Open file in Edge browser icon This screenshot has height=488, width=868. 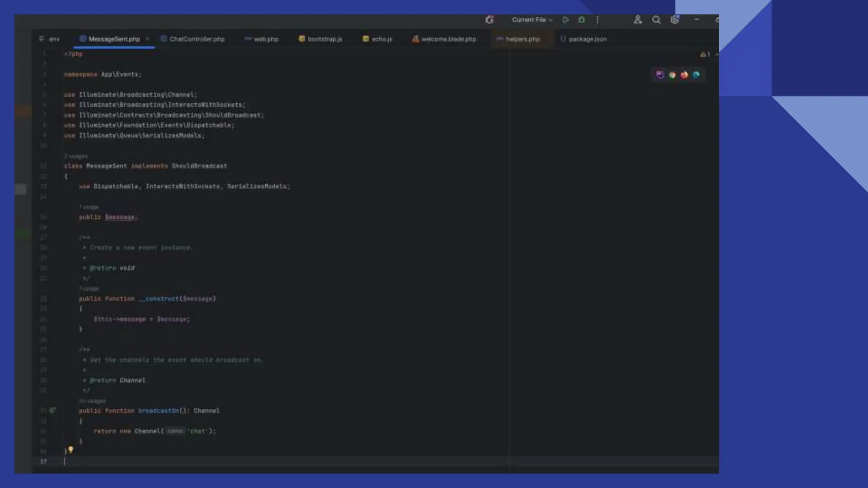(x=696, y=75)
